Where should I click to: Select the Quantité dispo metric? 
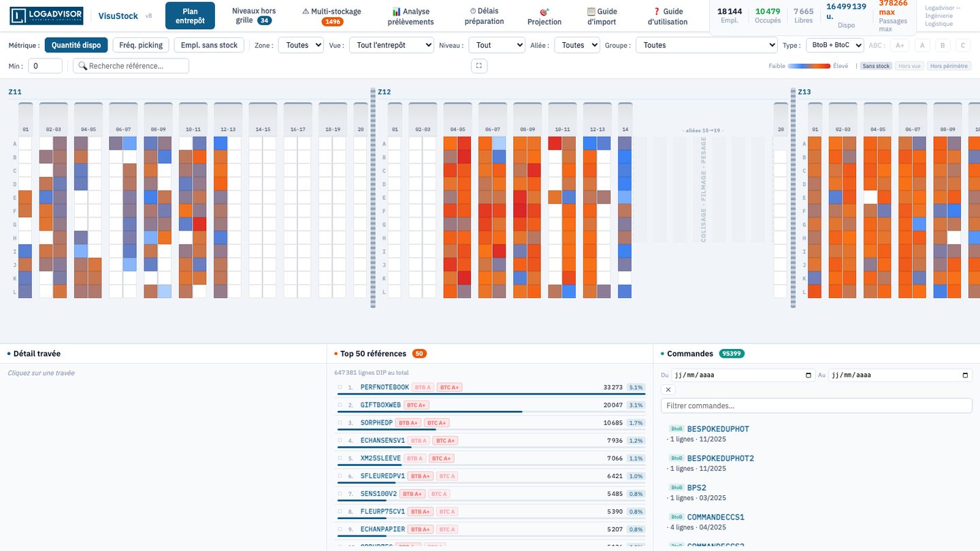76,46
